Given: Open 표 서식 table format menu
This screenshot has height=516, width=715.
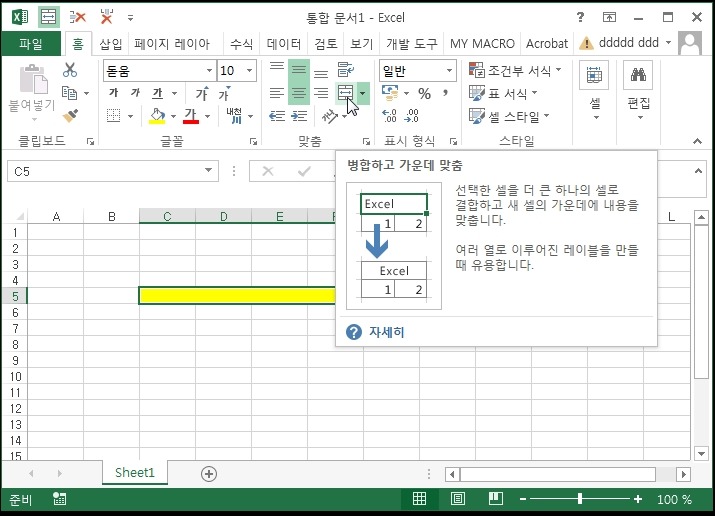Looking at the screenshot, I should coord(503,93).
